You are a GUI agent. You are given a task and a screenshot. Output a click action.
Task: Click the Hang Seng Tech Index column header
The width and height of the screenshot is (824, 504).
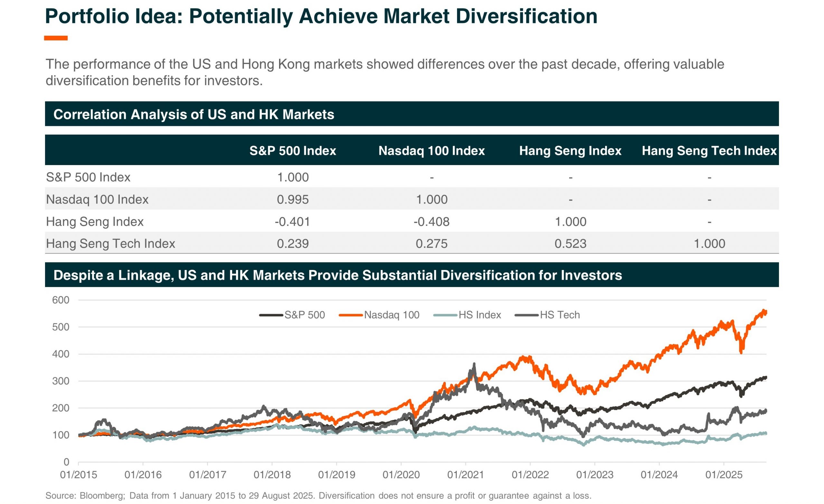click(709, 151)
